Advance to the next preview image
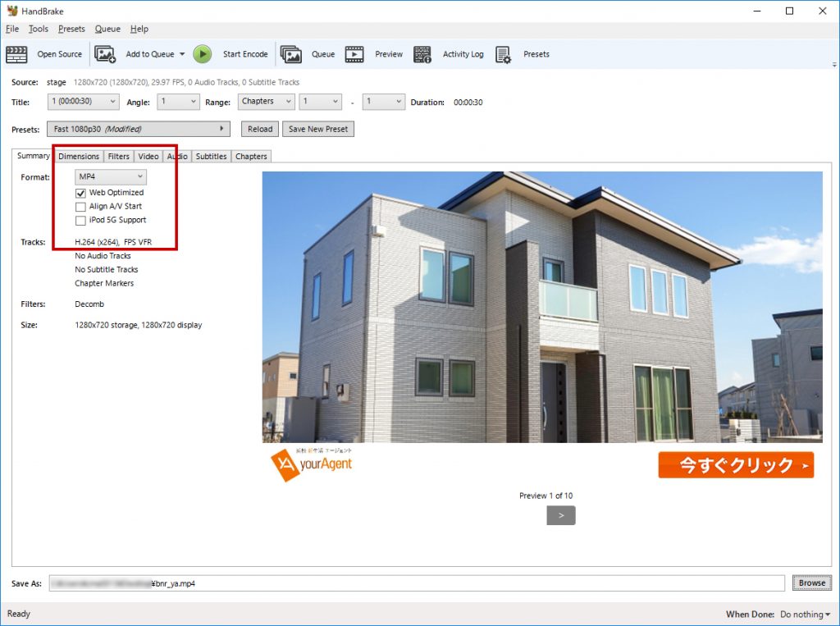Viewport: 840px width, 626px height. [x=561, y=515]
